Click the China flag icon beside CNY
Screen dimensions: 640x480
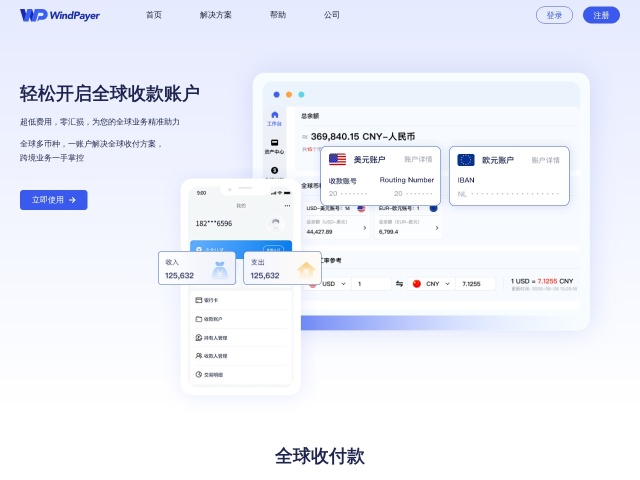tap(417, 284)
